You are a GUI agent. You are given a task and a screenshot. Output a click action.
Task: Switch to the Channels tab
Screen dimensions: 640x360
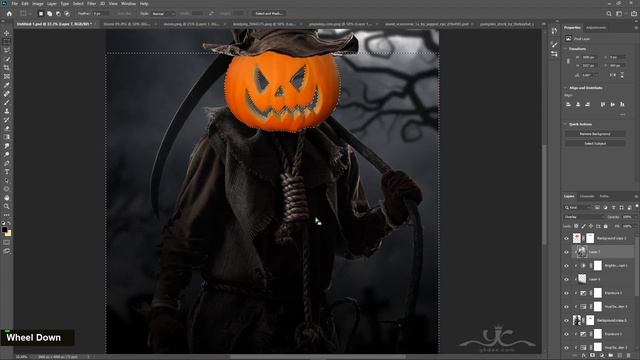[x=587, y=196]
